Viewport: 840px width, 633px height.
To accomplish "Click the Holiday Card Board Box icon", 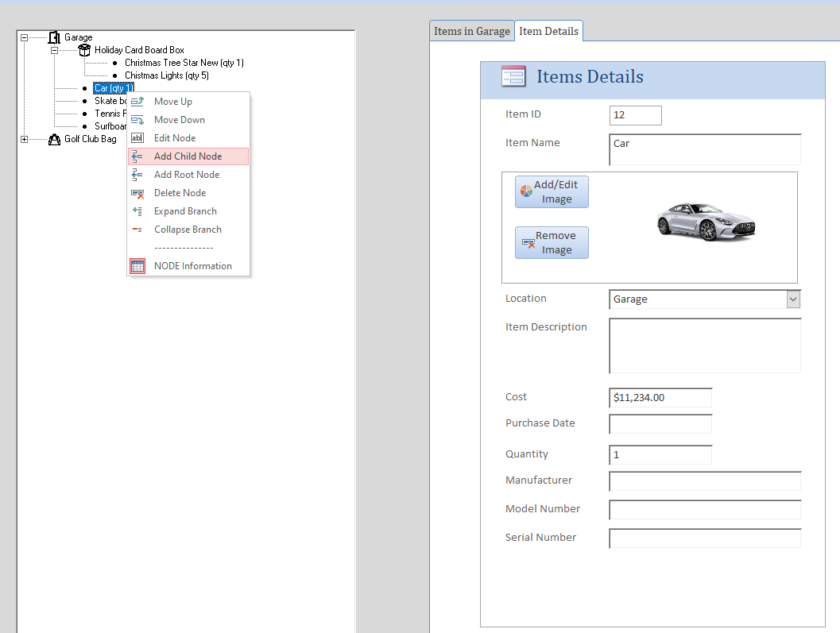I will tap(84, 50).
